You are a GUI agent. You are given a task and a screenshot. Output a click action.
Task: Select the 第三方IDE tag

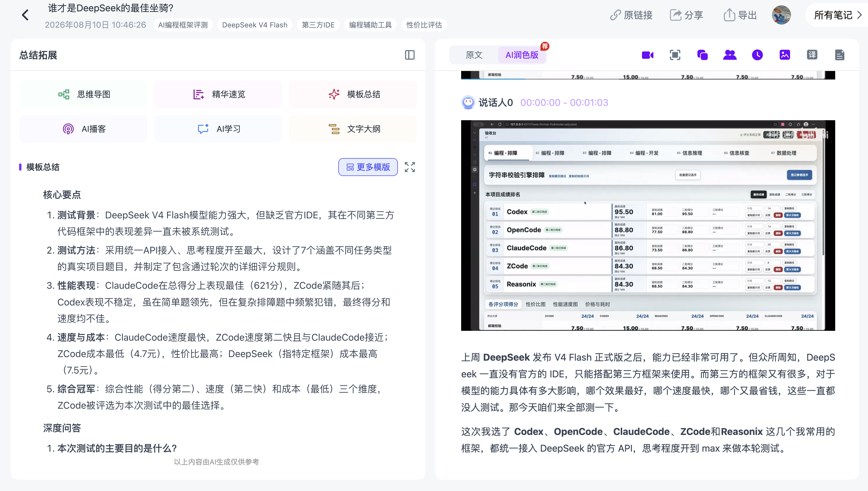[318, 25]
